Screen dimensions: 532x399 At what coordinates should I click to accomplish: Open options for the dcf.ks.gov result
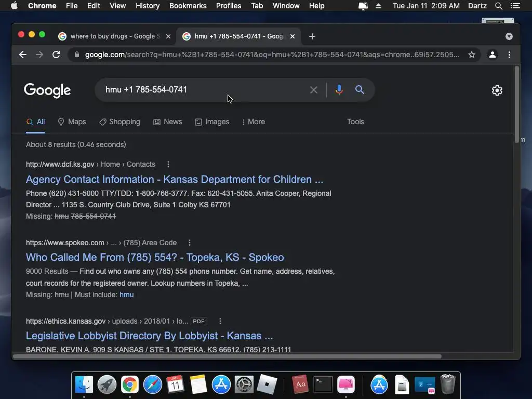(x=168, y=164)
